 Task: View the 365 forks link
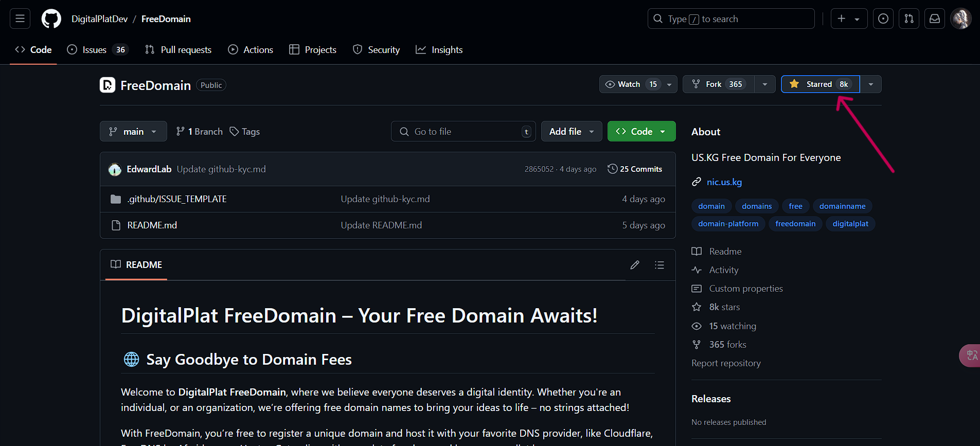tap(719, 345)
